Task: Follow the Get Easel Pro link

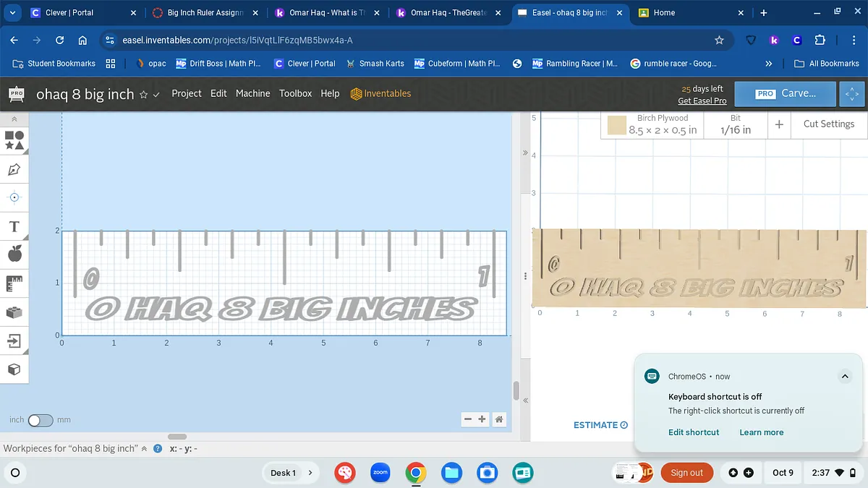Action: (702, 100)
